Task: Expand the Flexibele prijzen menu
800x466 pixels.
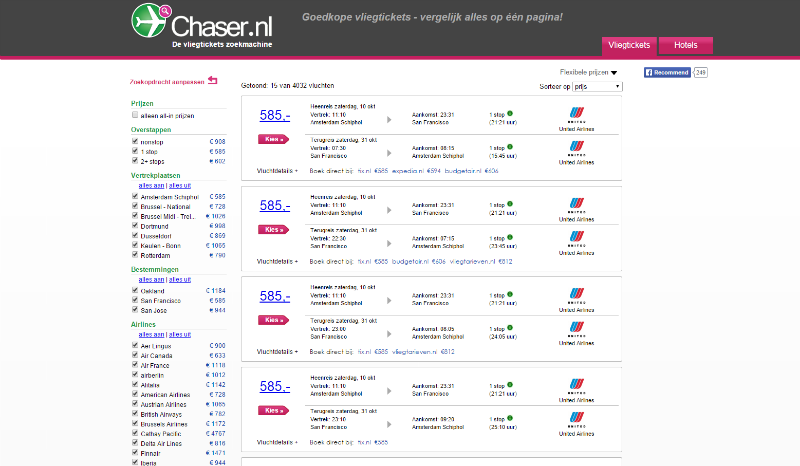Action: 589,72
